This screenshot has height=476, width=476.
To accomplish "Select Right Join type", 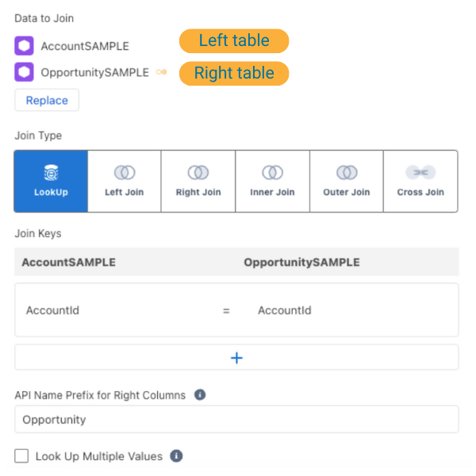I will pyautogui.click(x=198, y=181).
